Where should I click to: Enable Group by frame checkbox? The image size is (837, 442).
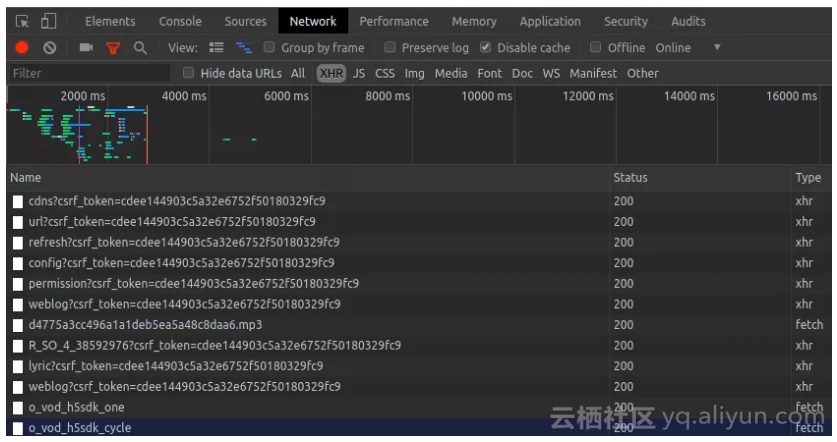coord(269,47)
